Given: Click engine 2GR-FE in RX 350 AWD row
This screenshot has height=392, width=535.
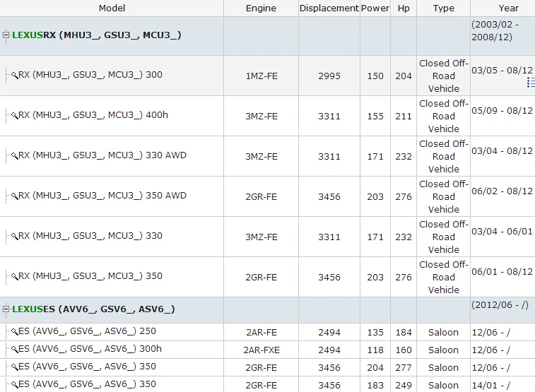Looking at the screenshot, I should (x=261, y=196).
